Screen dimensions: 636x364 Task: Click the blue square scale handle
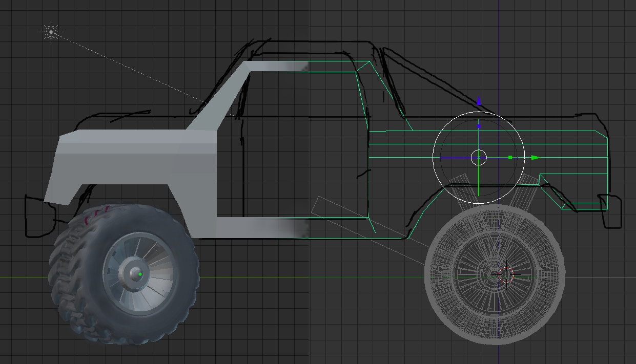(x=479, y=125)
